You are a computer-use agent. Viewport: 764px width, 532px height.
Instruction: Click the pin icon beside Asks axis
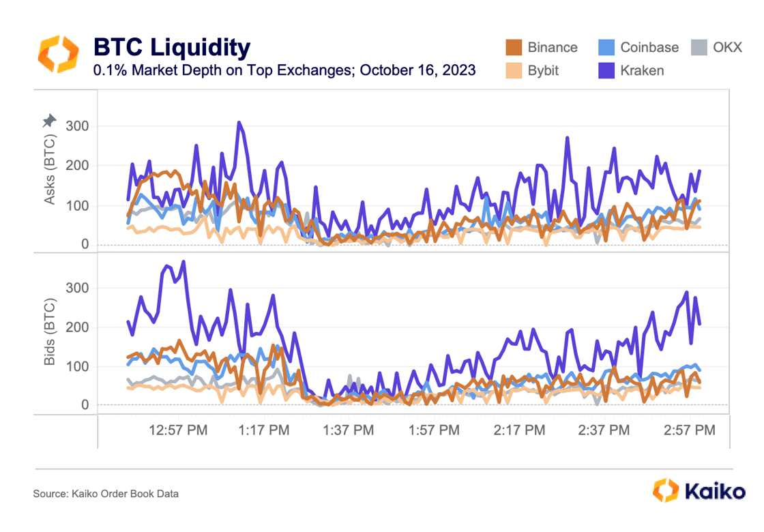(x=49, y=121)
